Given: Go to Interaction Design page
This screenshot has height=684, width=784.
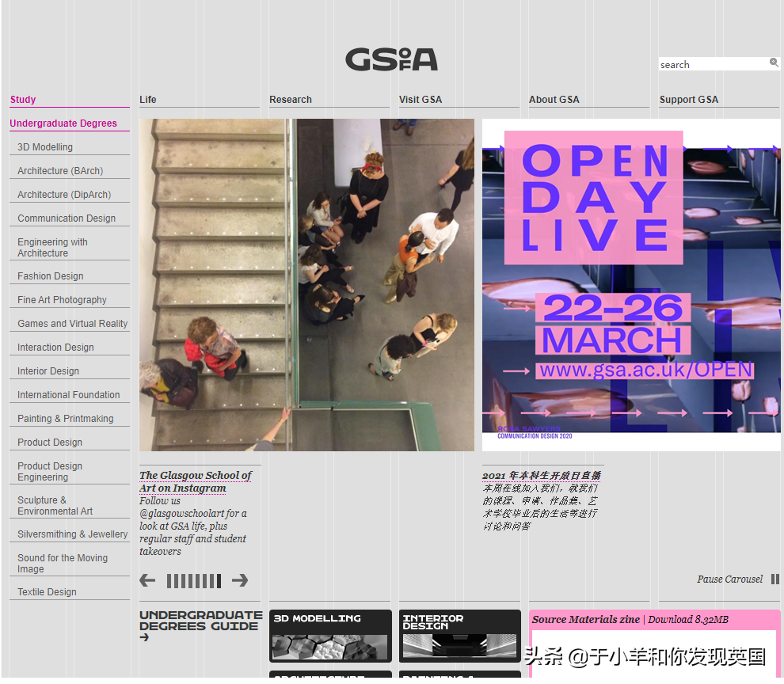Looking at the screenshot, I should pos(55,347).
